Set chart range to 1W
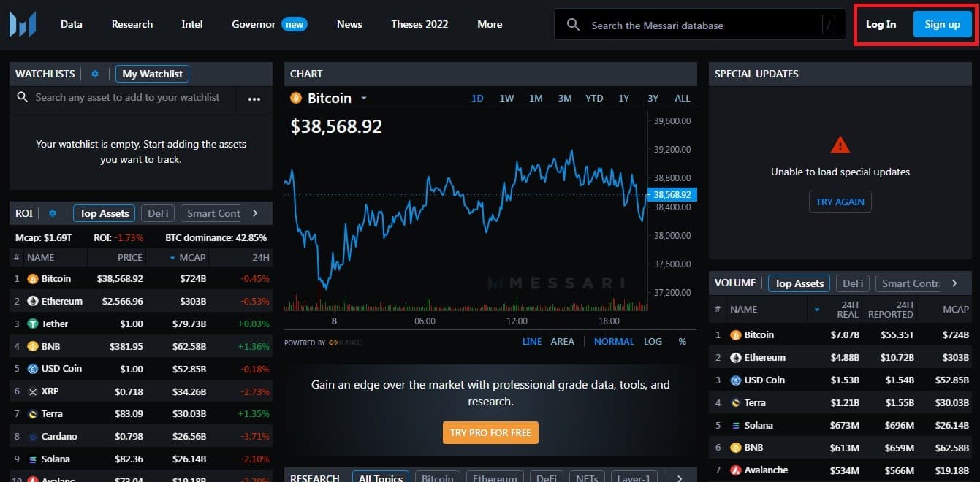980x482 pixels. tap(506, 98)
